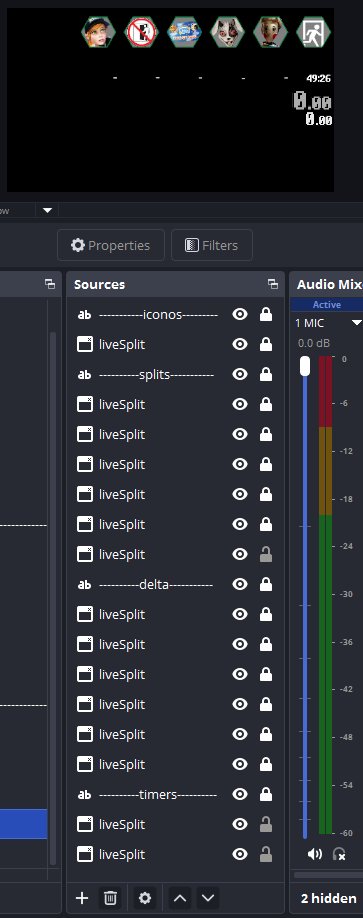The image size is (363, 918).
Task: Click the Audio Mixer horizontal scrollbar
Action: point(328,875)
